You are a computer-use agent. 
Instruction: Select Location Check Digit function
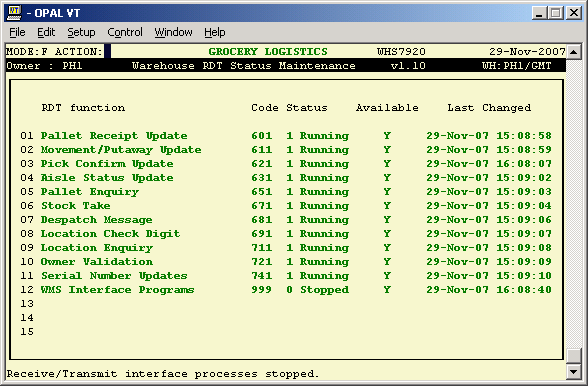coord(110,234)
